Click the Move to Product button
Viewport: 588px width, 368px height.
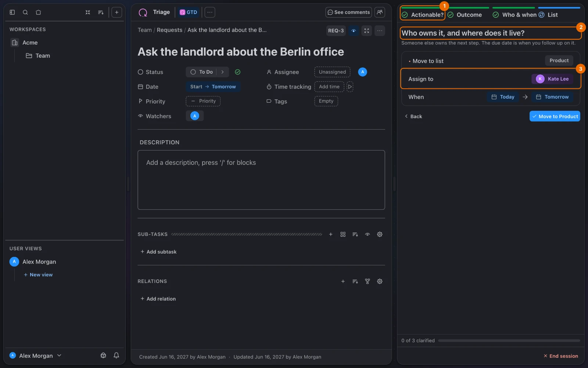coord(555,116)
